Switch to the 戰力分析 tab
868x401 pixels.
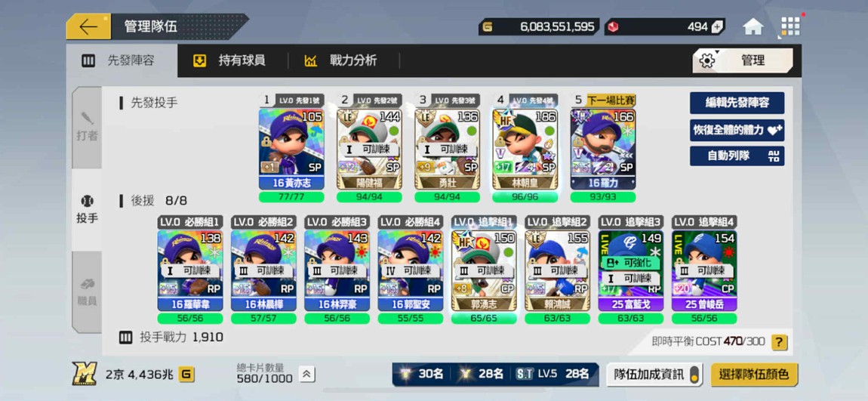tap(341, 60)
